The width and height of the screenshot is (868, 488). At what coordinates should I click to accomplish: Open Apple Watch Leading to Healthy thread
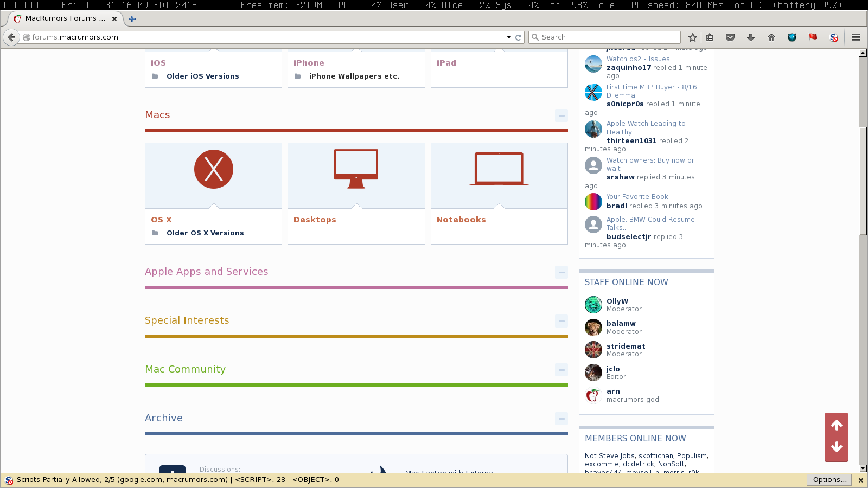(646, 128)
